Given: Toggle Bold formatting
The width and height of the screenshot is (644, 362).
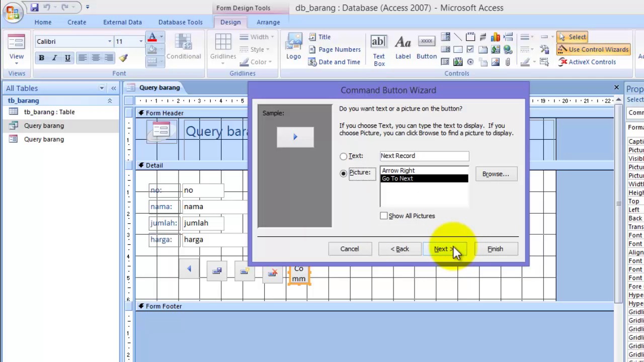Looking at the screenshot, I should click(41, 58).
